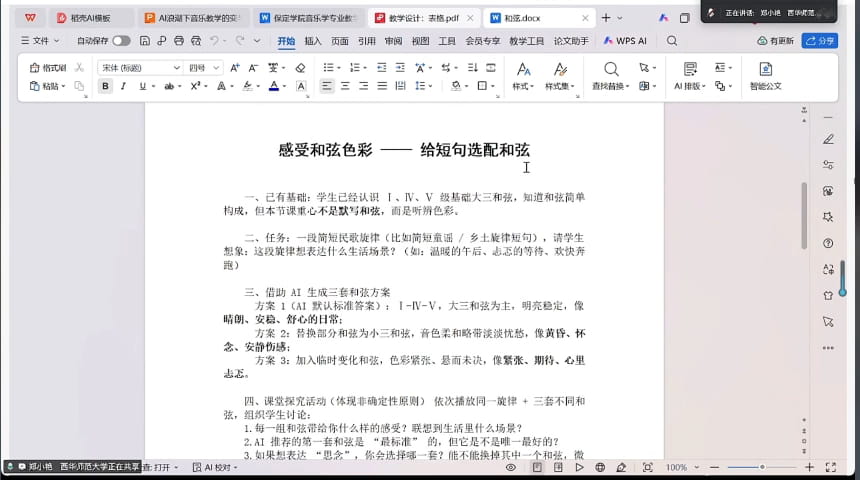Open web layout globe icon in status bar
This screenshot has width=860, height=480.
click(600, 467)
